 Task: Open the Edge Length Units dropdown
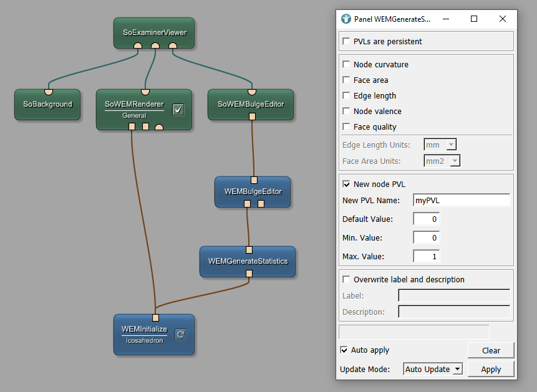(x=440, y=145)
